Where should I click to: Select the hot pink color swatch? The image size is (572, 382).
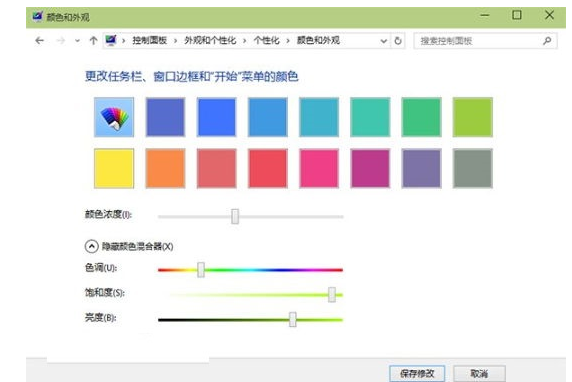[319, 168]
